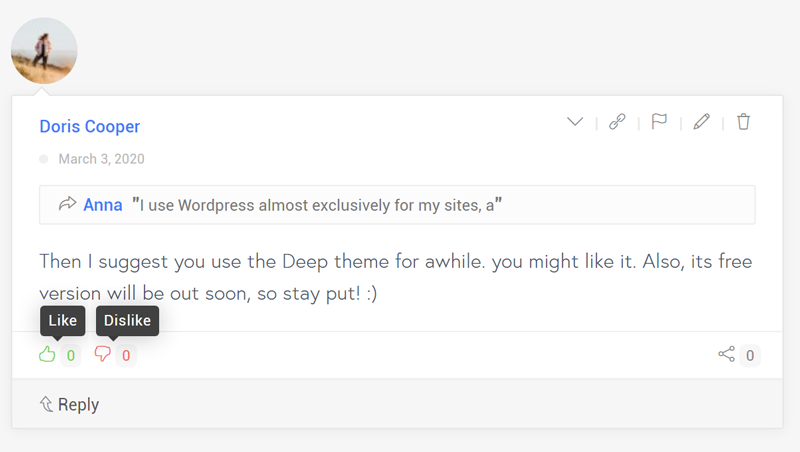Click the reply arrow icon beside Reply
800x452 pixels.
pyautogui.click(x=46, y=404)
